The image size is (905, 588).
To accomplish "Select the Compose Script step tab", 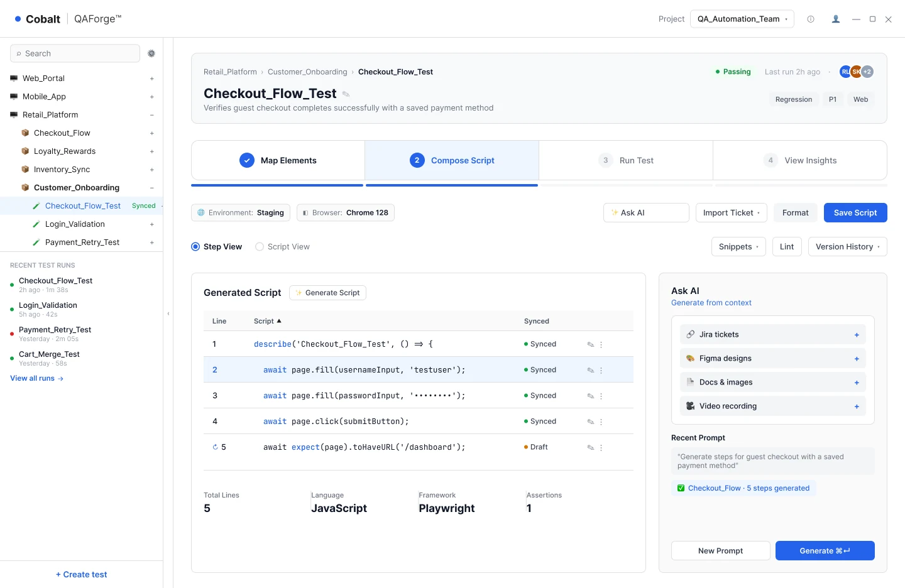I will tap(452, 160).
